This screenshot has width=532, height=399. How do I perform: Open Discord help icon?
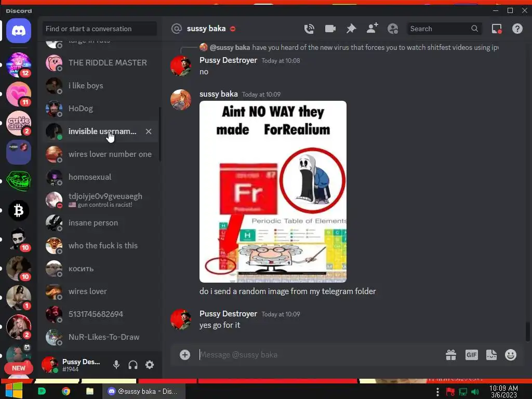[x=517, y=29]
